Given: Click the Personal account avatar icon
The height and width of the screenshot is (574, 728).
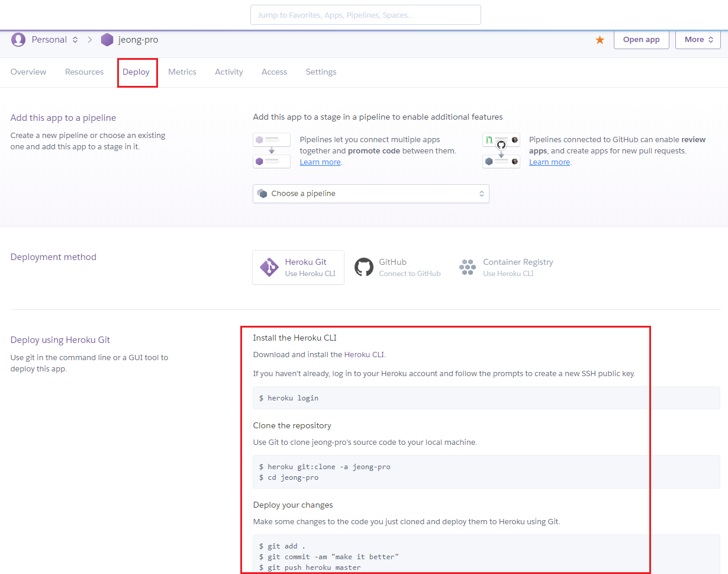Looking at the screenshot, I should tap(18, 40).
